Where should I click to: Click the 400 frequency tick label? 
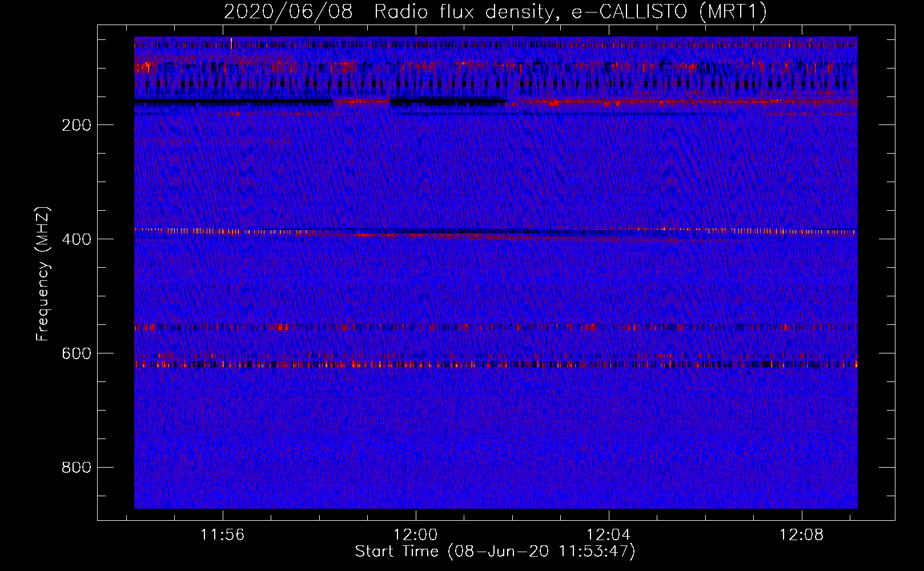click(x=77, y=239)
